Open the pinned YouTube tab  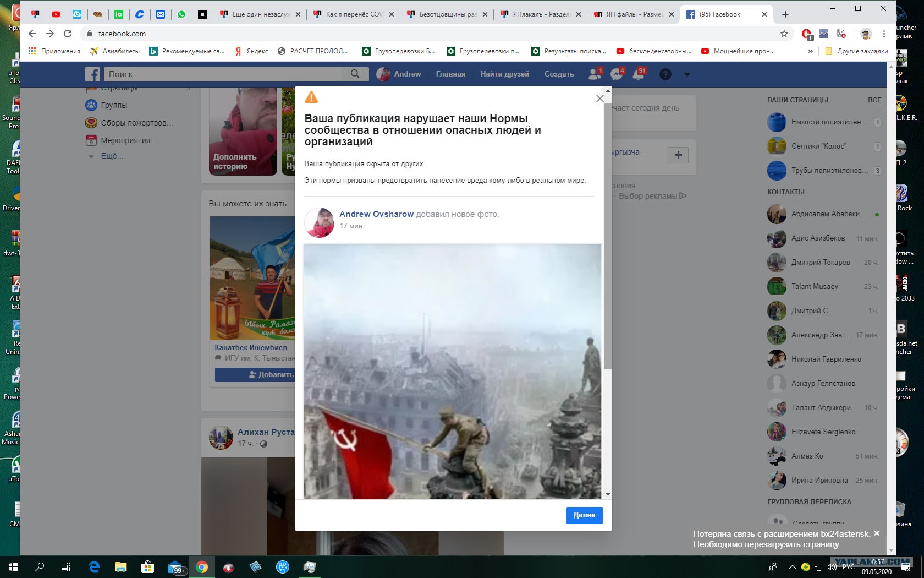coord(56,14)
